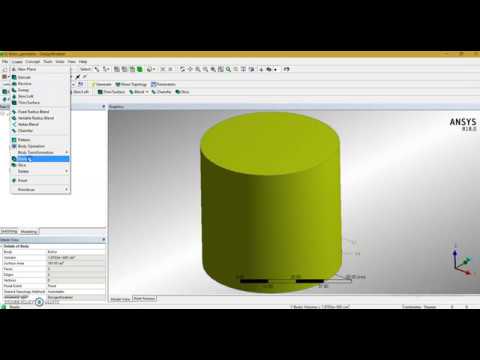Open the select mode icon dropdown
Image resolution: width=480 pixels, height=360 pixels.
pos(106,69)
